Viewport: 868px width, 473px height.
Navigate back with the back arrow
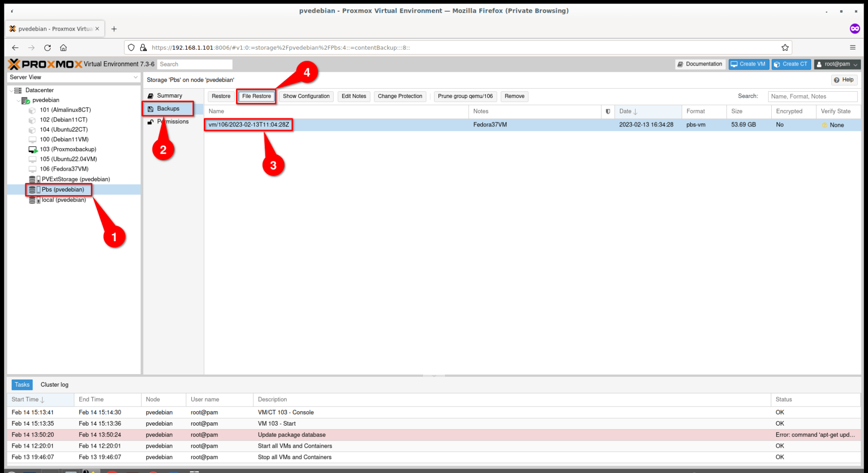[x=15, y=47]
